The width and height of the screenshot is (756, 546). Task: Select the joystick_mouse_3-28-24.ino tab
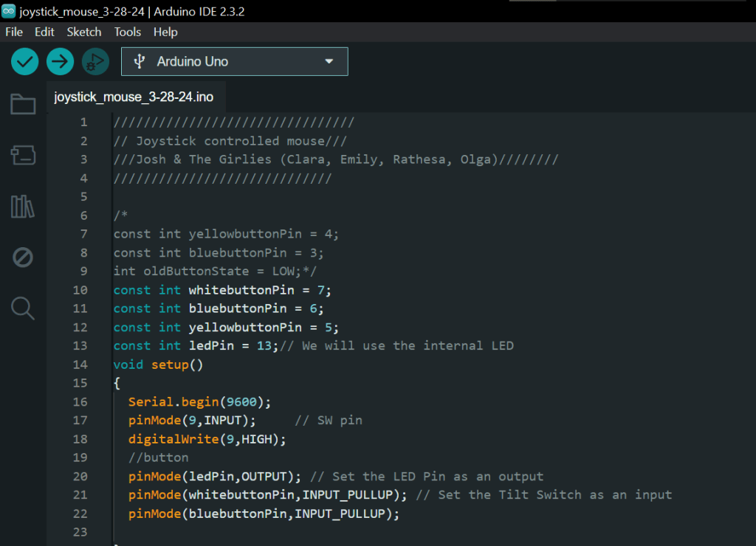pos(134,97)
